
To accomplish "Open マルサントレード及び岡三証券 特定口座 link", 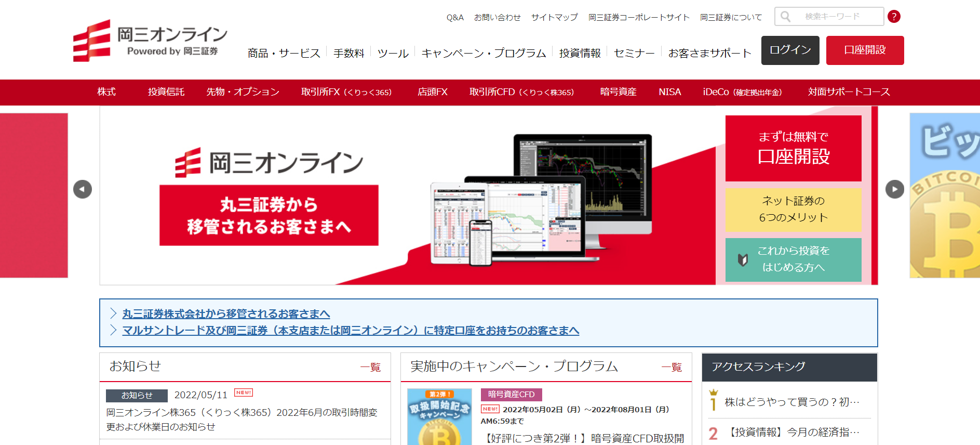I will (351, 331).
